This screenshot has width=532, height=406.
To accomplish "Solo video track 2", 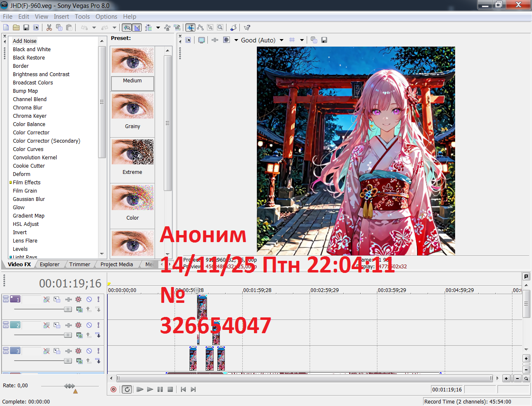I will click(99, 325).
